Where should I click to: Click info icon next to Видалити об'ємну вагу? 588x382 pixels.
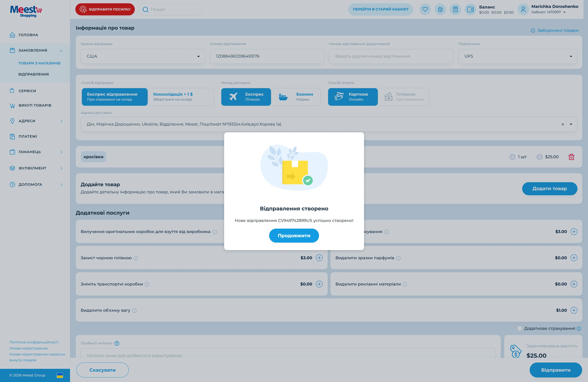point(134,311)
